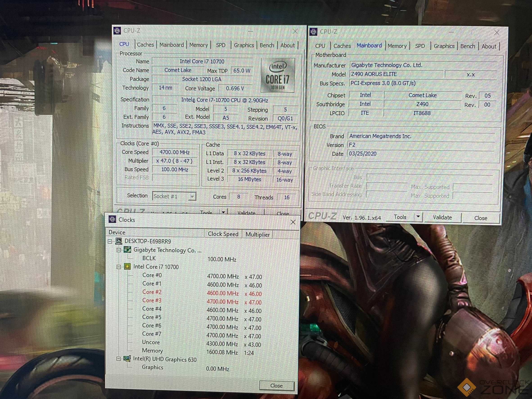532x399 pixels.
Task: Select the DESKTOP-E69BRR9 computer icon
Action: point(119,241)
